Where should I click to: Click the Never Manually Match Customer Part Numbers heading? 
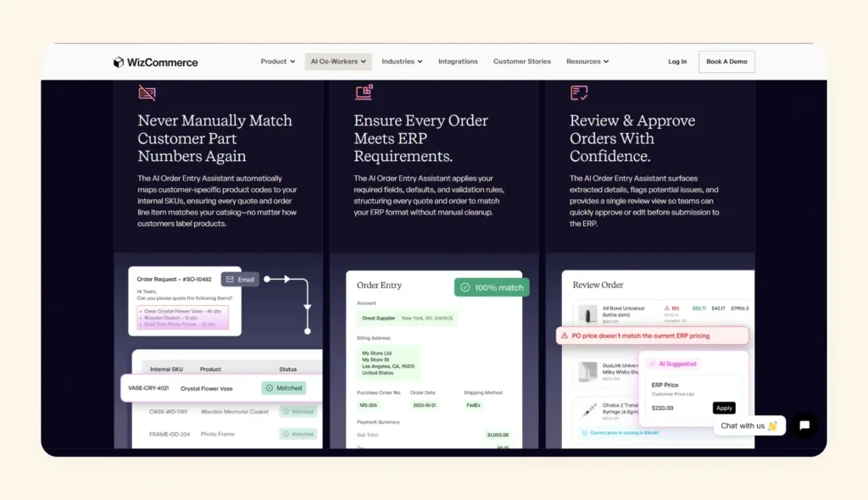tap(214, 138)
